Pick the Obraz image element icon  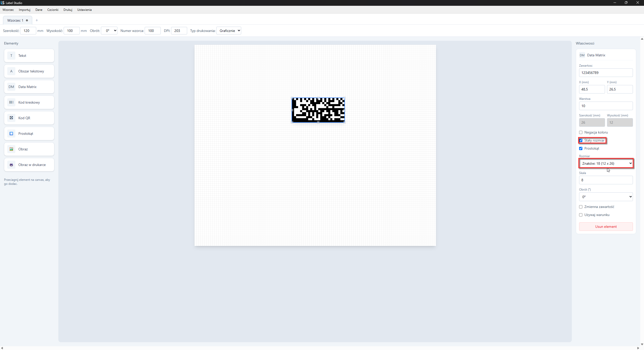click(x=11, y=149)
